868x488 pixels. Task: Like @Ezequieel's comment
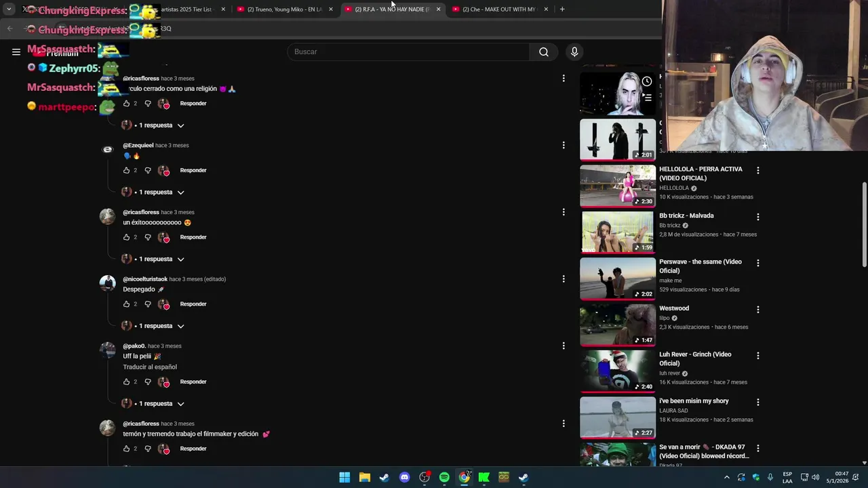tap(126, 170)
